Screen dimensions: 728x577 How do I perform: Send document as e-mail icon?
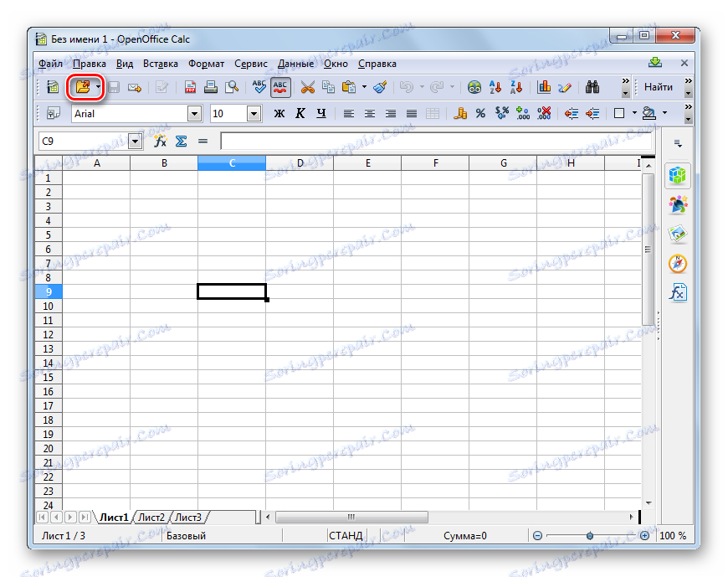(x=135, y=87)
